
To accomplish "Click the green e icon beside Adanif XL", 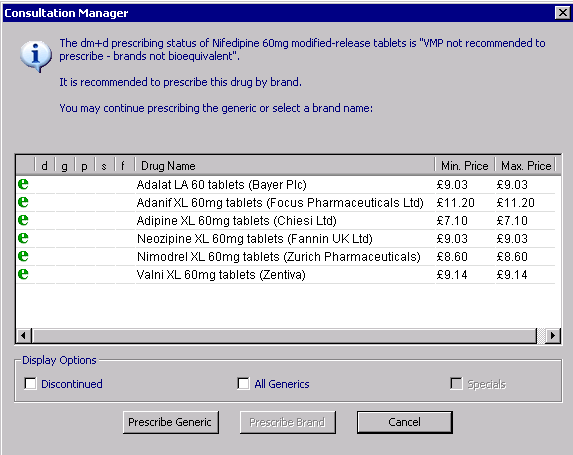I will point(23,202).
